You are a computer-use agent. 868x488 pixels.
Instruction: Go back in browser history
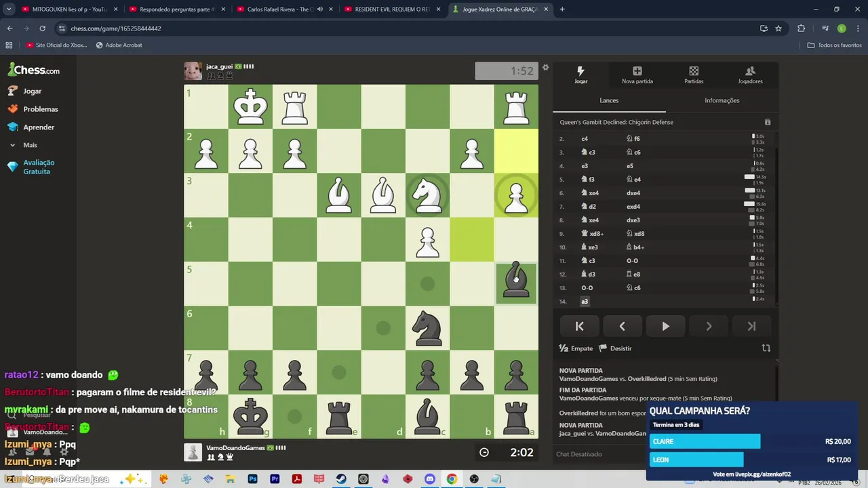(9, 28)
